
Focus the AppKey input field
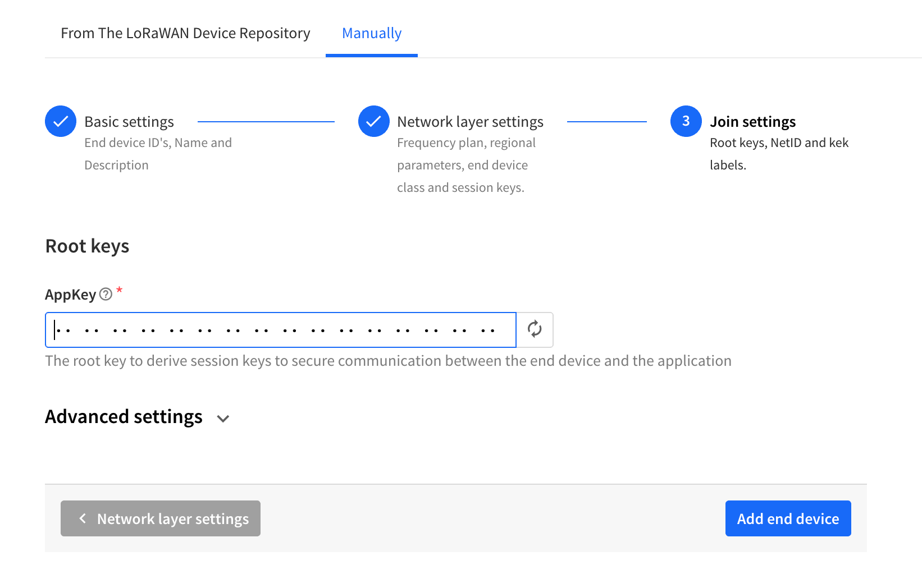(281, 330)
